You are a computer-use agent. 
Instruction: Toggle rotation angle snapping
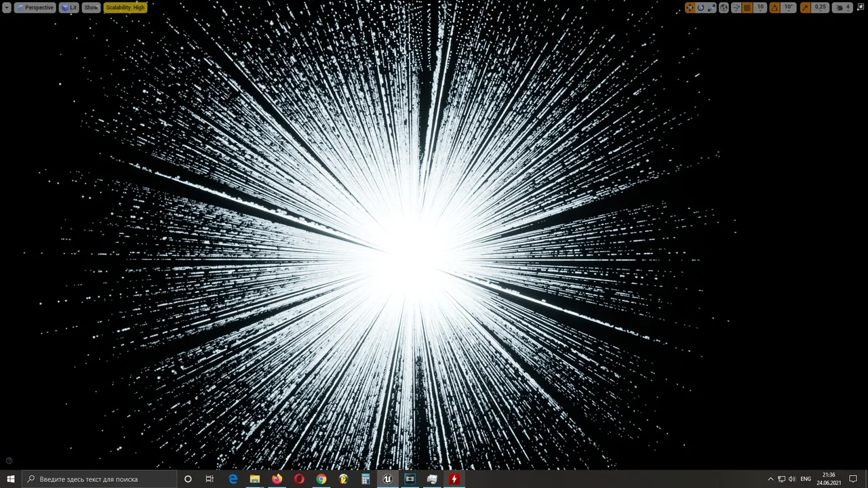point(774,7)
